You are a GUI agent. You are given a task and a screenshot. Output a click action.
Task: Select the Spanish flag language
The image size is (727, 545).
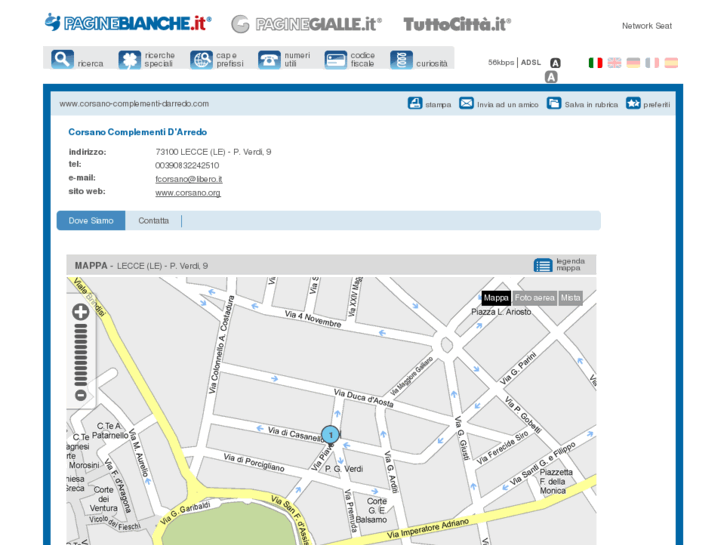671,63
